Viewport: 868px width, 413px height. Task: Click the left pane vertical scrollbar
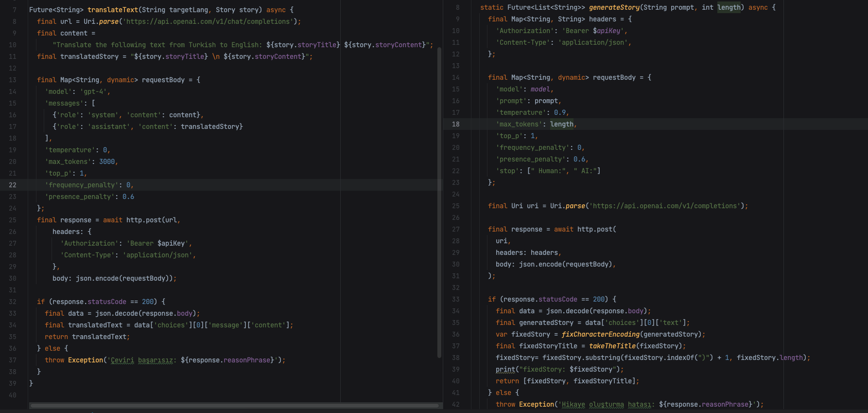coord(439,202)
